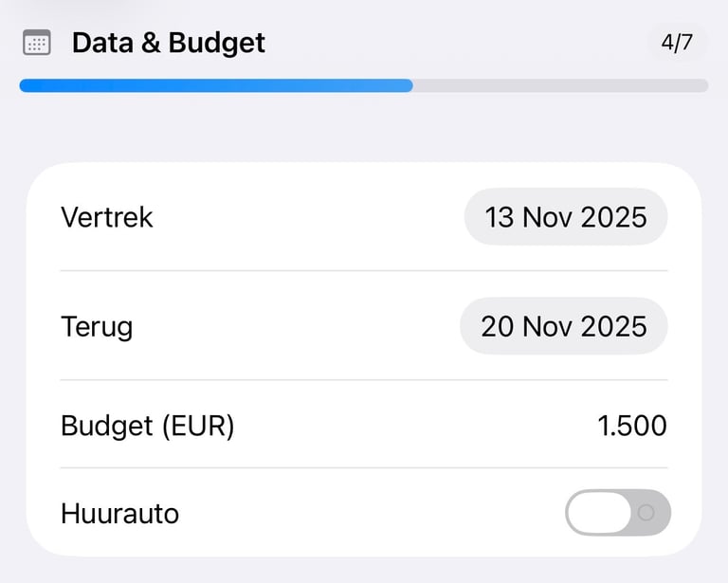Click the blue filled part of the progress bar

[216, 85]
